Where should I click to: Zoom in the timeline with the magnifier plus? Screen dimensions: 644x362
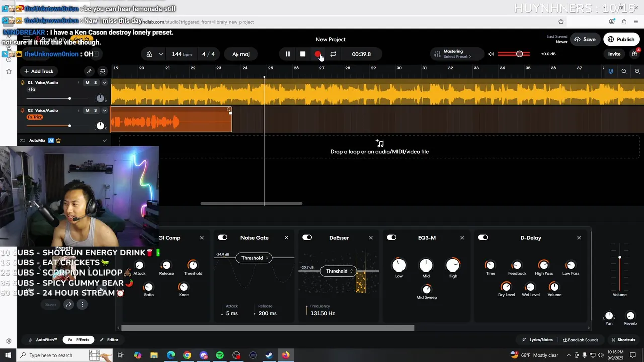pos(637,71)
